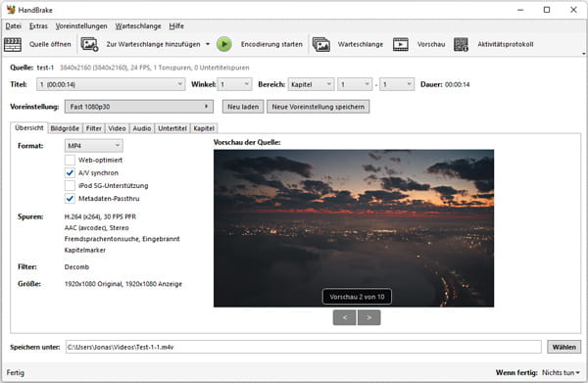Open the Wenn fertig Nichts tun dropdown

click(x=561, y=372)
